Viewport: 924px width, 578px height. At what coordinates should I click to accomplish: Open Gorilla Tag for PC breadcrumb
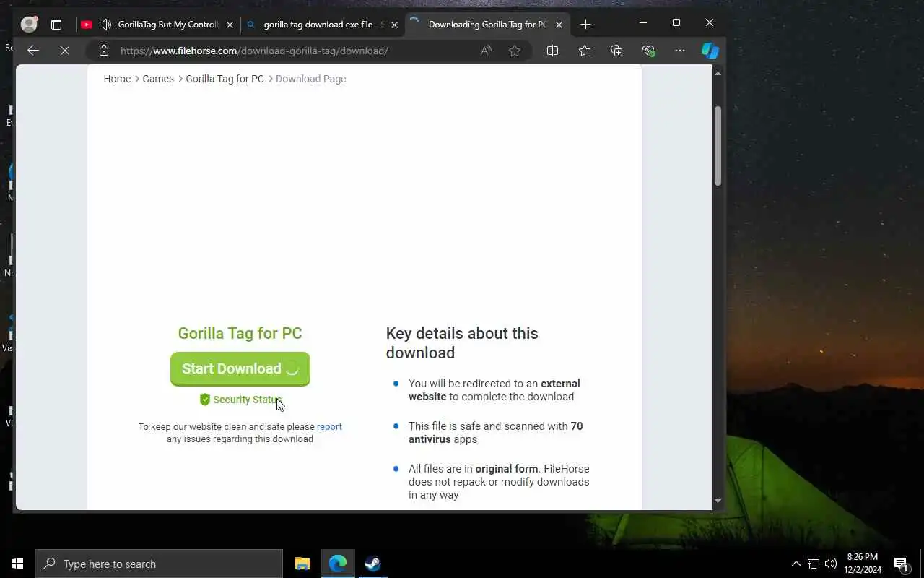tap(225, 79)
